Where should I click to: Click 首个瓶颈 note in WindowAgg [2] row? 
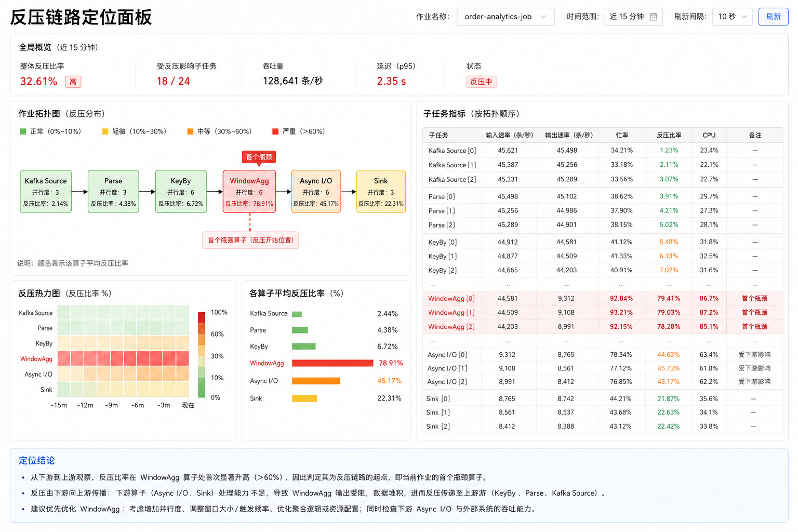(754, 326)
